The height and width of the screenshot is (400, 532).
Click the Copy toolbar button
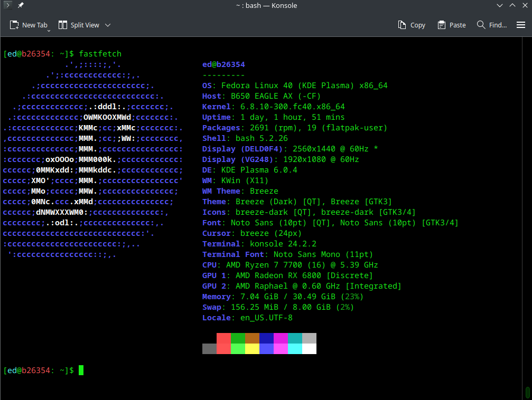[x=412, y=25]
